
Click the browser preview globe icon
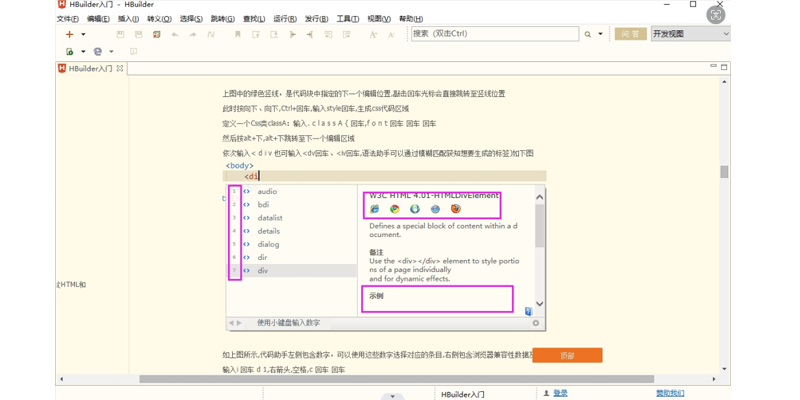coord(97,52)
